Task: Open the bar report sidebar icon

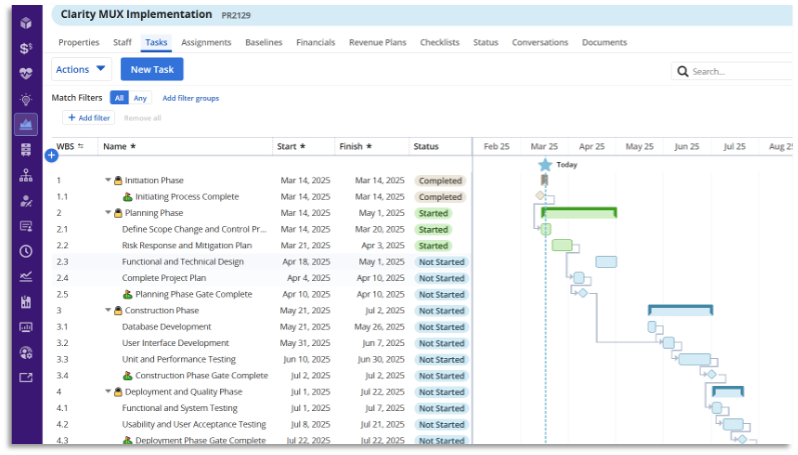Action: coord(26,302)
